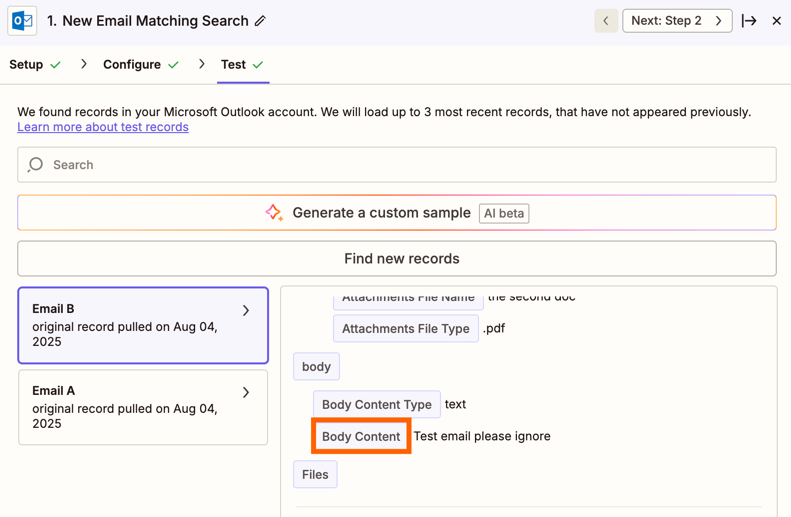Close the step editor panel
791x517 pixels.
777,21
